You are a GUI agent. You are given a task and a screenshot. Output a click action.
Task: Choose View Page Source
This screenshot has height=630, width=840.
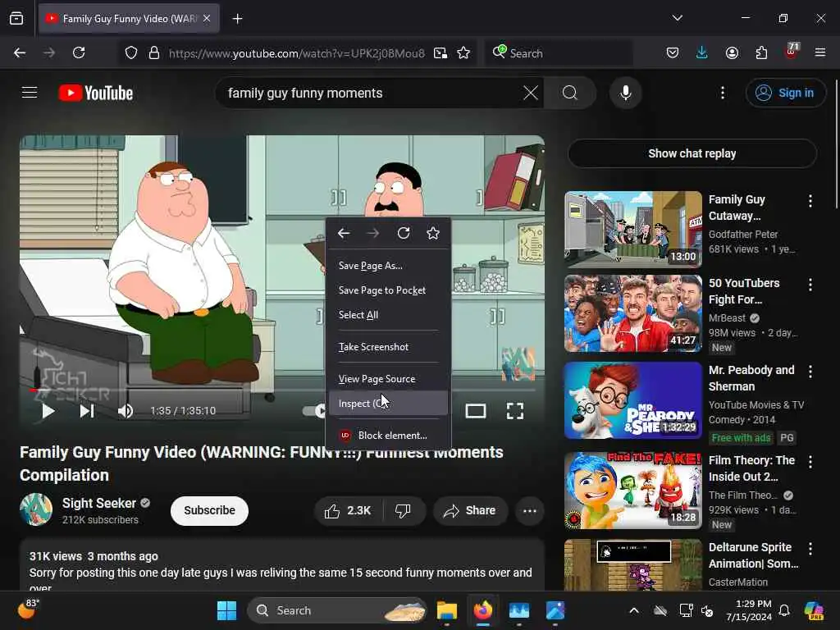pyautogui.click(x=388, y=379)
